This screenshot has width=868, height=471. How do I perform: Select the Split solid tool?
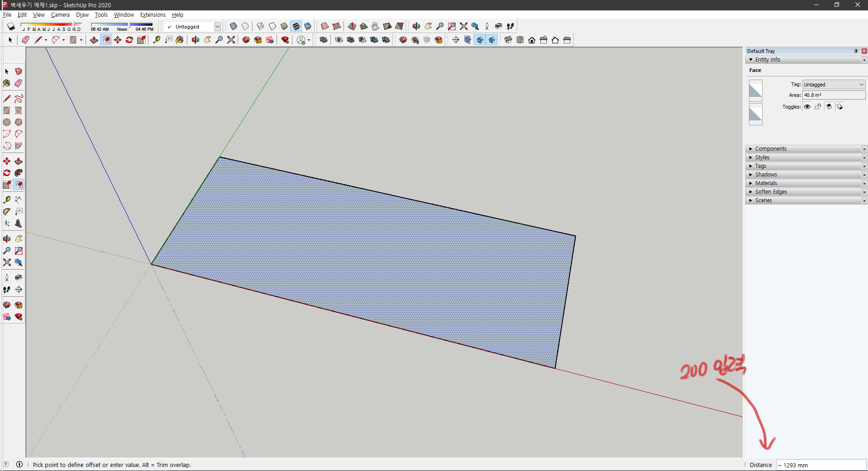[x=386, y=40]
